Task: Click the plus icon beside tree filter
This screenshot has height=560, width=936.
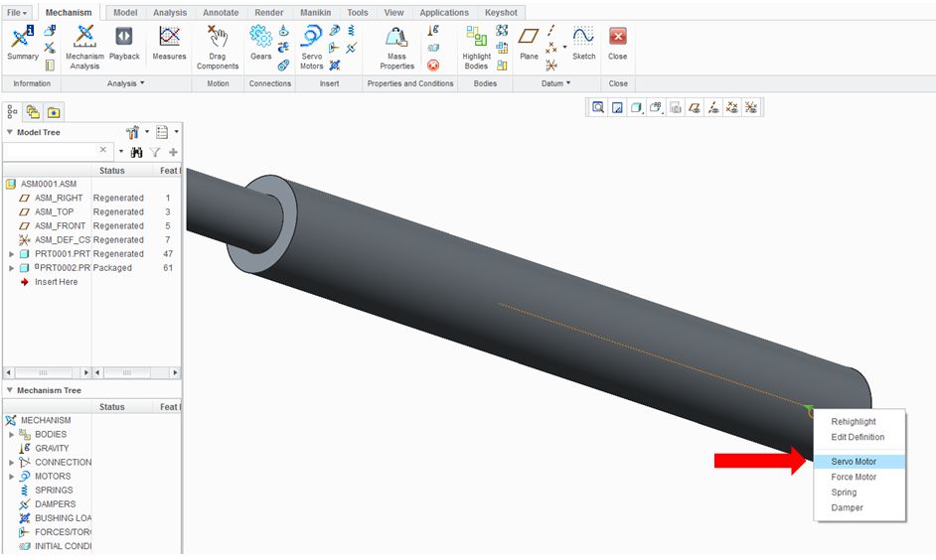Action: [173, 153]
